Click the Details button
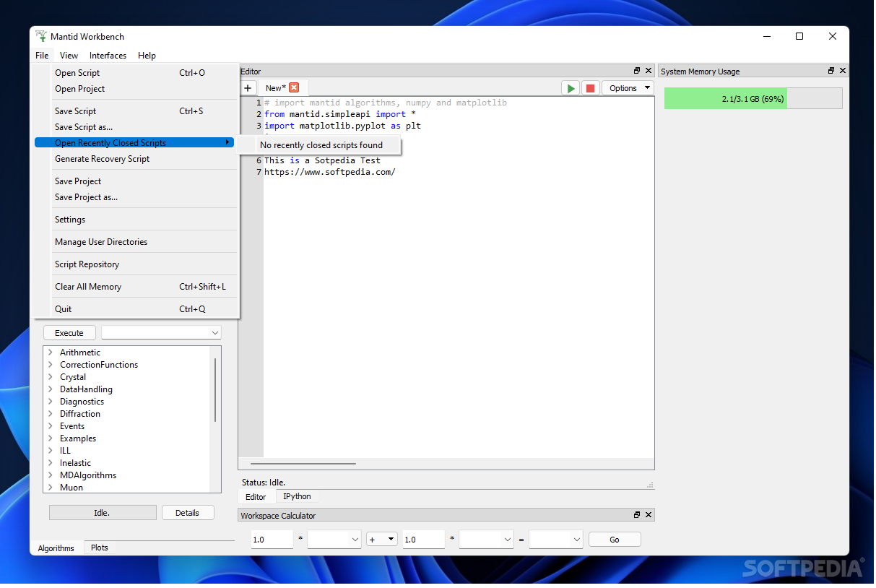876x588 pixels. pyautogui.click(x=187, y=513)
